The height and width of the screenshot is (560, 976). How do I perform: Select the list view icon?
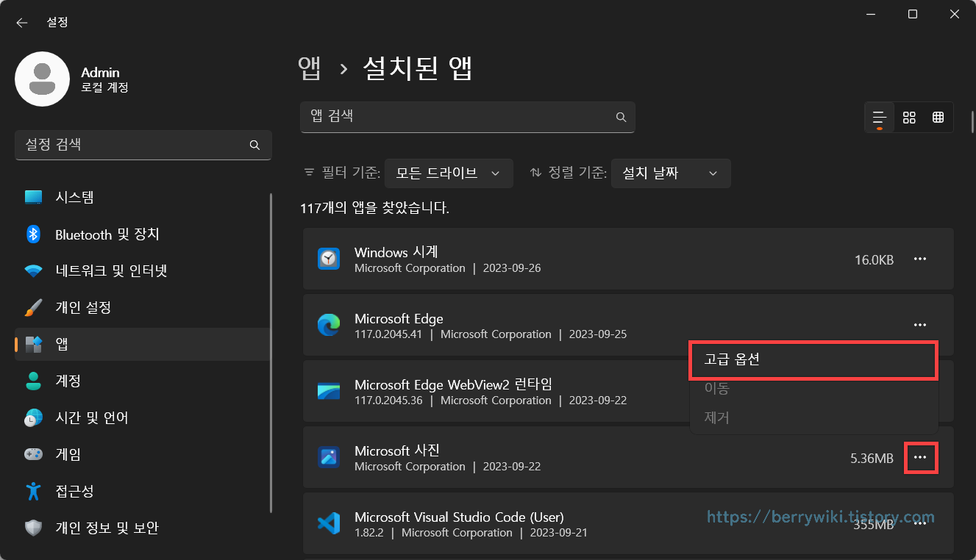tap(879, 117)
